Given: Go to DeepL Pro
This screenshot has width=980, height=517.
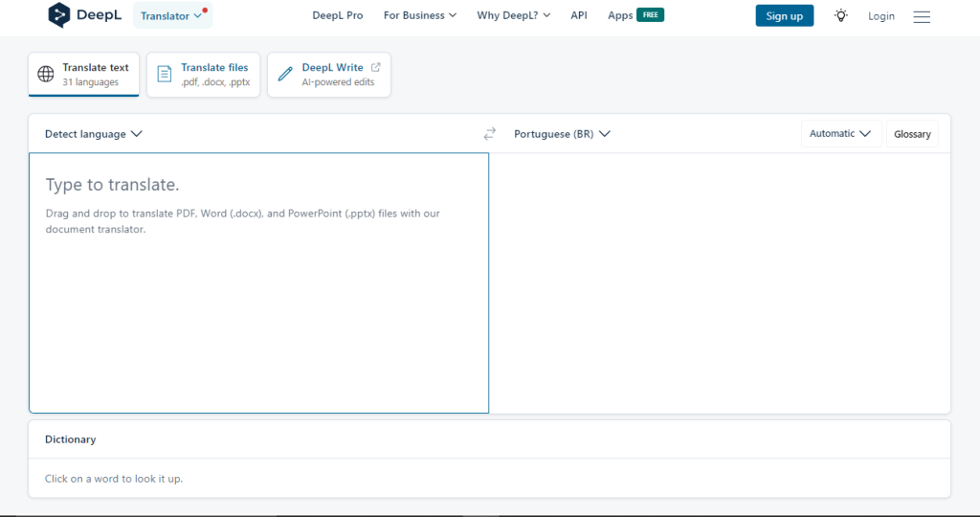Looking at the screenshot, I should click(338, 15).
